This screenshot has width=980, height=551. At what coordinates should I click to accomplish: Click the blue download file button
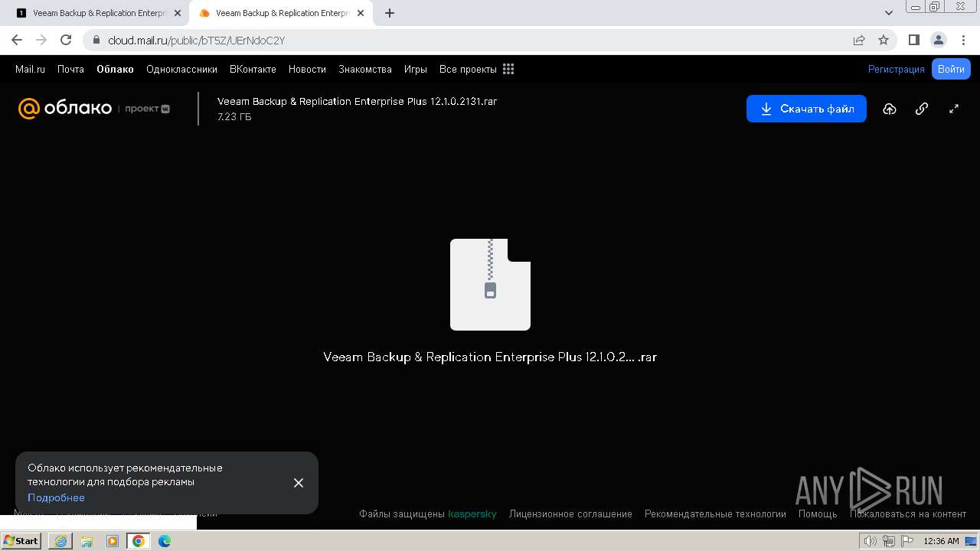[x=806, y=109]
